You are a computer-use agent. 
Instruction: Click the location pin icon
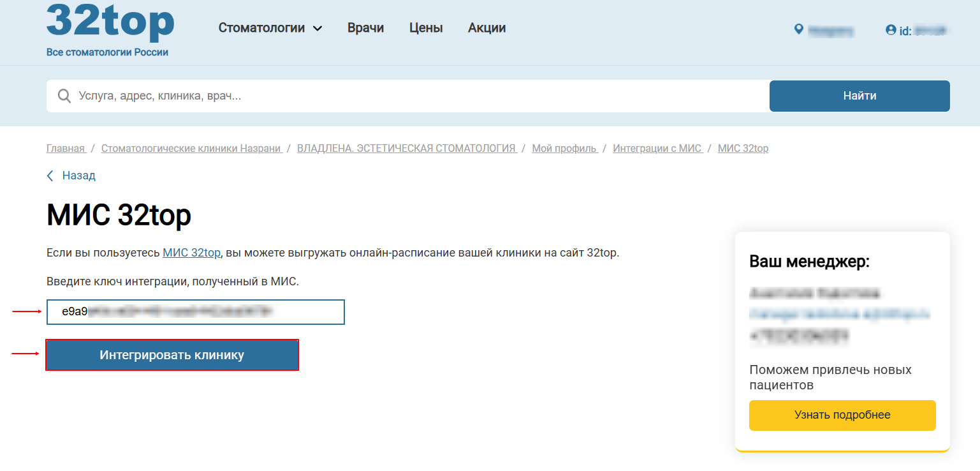coord(798,29)
